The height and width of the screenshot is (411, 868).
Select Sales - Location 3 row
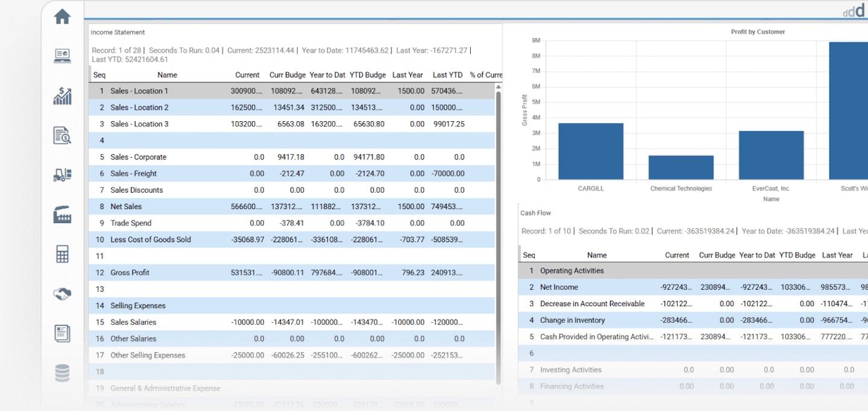(292, 124)
